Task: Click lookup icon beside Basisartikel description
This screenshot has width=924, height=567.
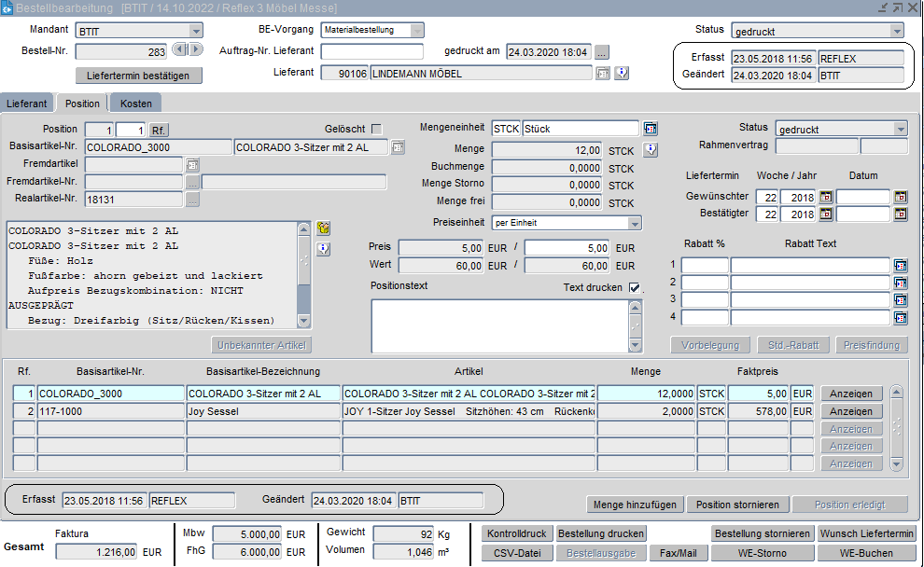Action: click(x=398, y=146)
